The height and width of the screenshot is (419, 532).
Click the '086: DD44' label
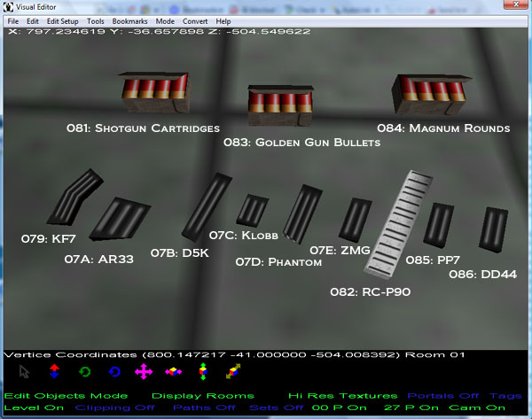tap(483, 275)
